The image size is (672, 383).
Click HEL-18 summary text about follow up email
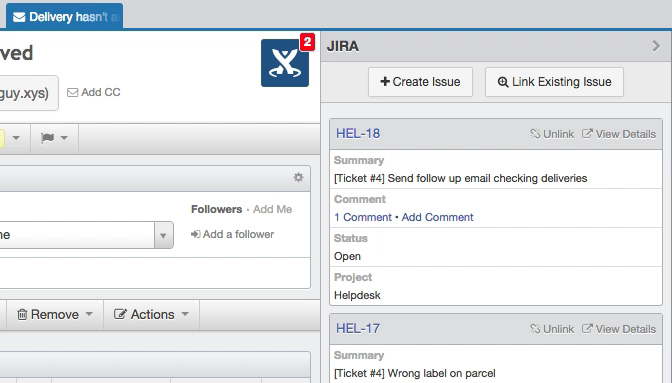(461, 178)
